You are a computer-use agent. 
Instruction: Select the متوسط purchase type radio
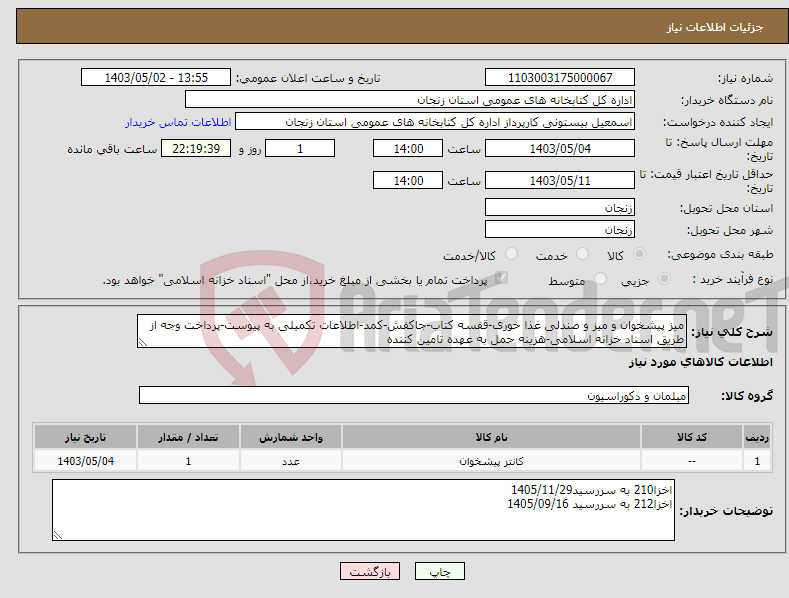point(600,278)
